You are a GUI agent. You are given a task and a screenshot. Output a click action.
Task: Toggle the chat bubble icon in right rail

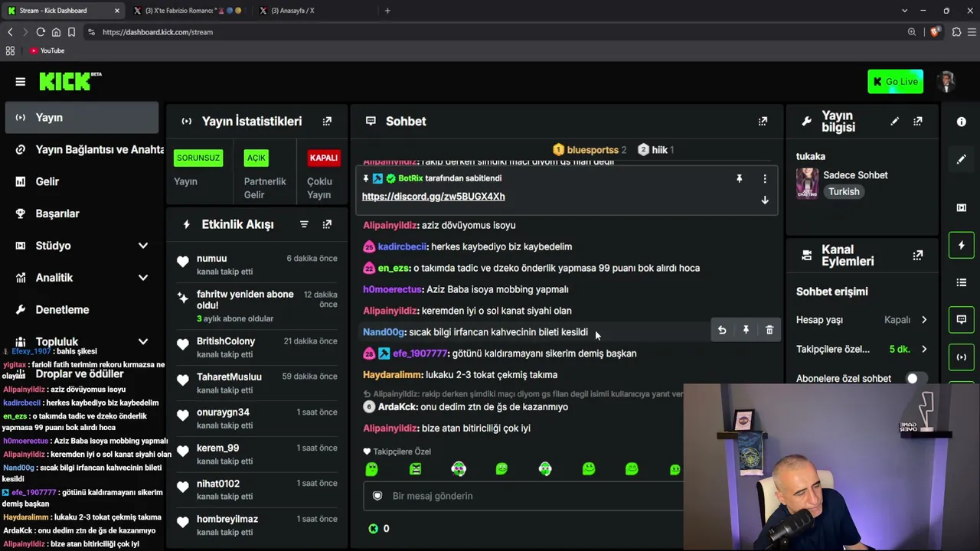(962, 320)
